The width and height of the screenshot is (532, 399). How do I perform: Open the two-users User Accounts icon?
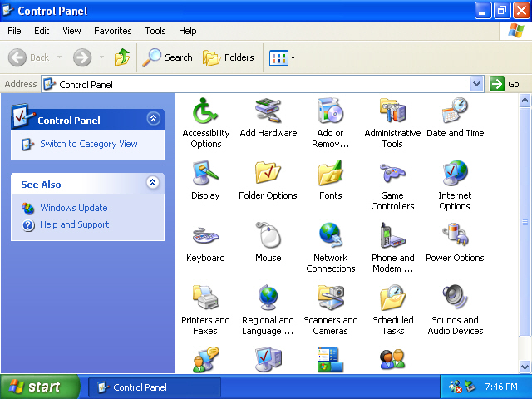[x=392, y=359]
